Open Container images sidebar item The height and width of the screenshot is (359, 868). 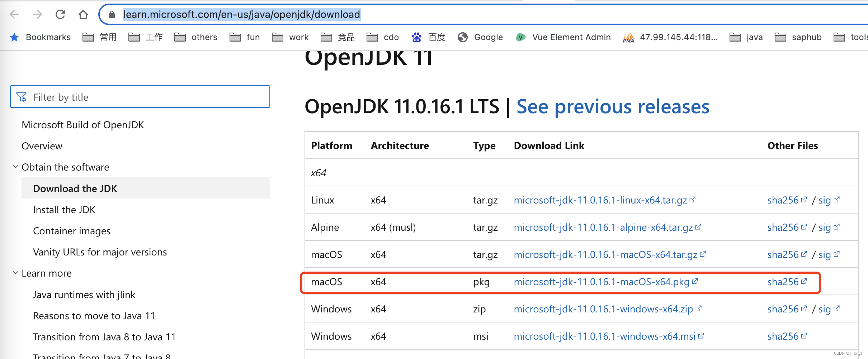click(x=72, y=231)
